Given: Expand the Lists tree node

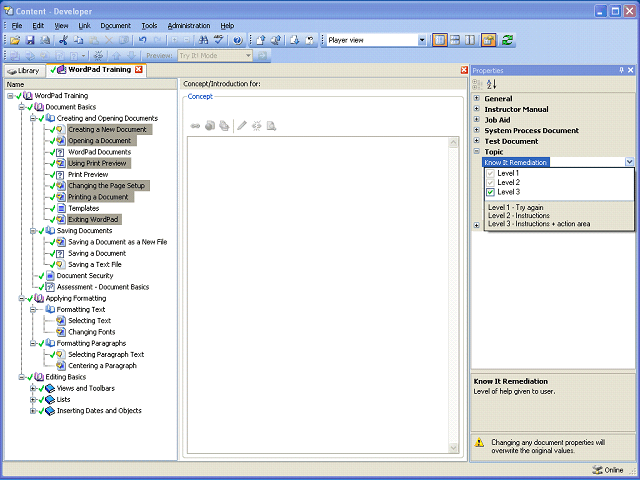Looking at the screenshot, I should [x=33, y=400].
